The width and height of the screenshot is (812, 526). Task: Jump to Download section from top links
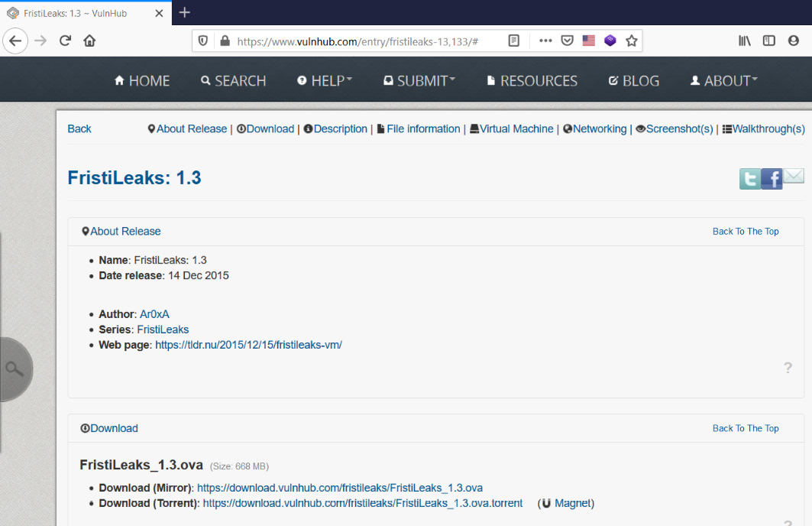(x=266, y=128)
